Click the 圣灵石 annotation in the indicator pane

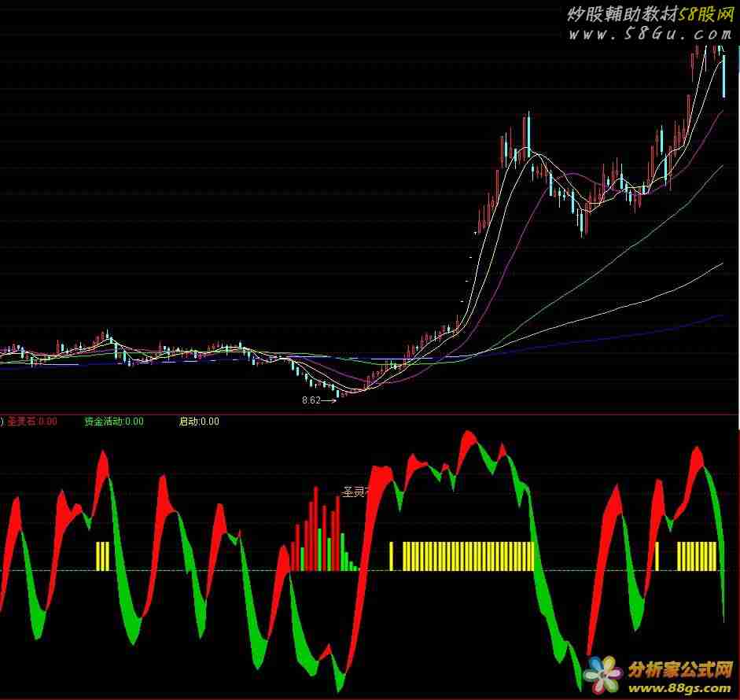point(357,492)
